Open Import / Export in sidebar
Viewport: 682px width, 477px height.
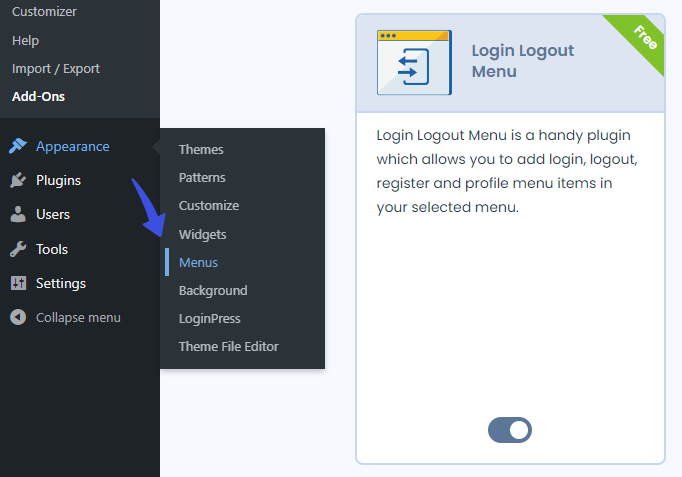56,68
